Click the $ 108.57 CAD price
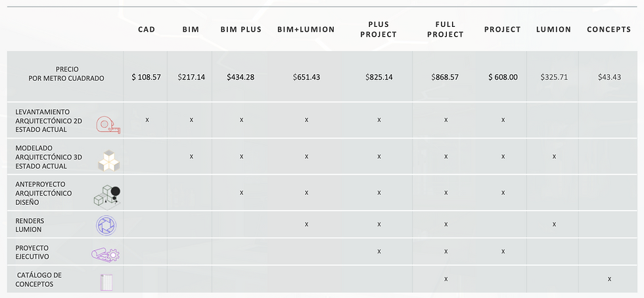Viewport: 644px width, 298px height. click(x=146, y=77)
